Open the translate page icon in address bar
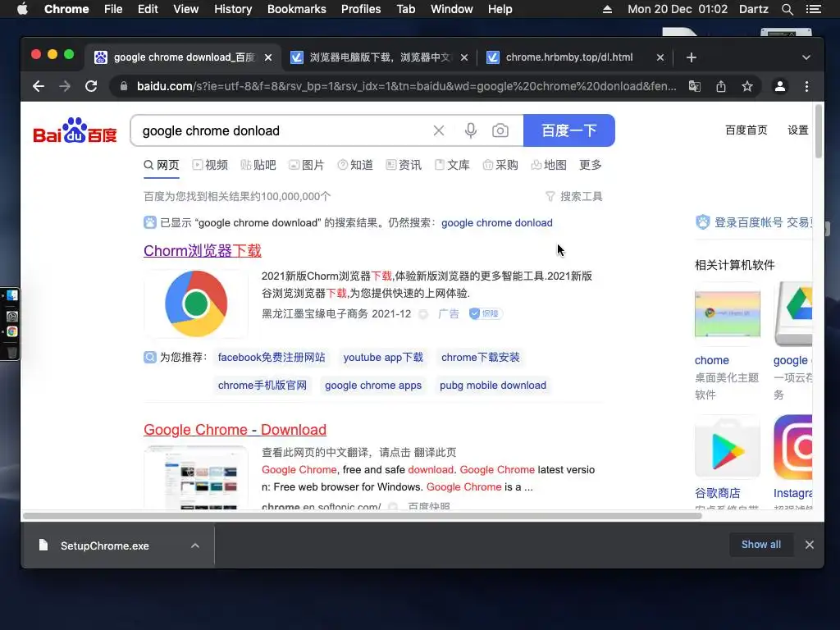 click(x=694, y=86)
